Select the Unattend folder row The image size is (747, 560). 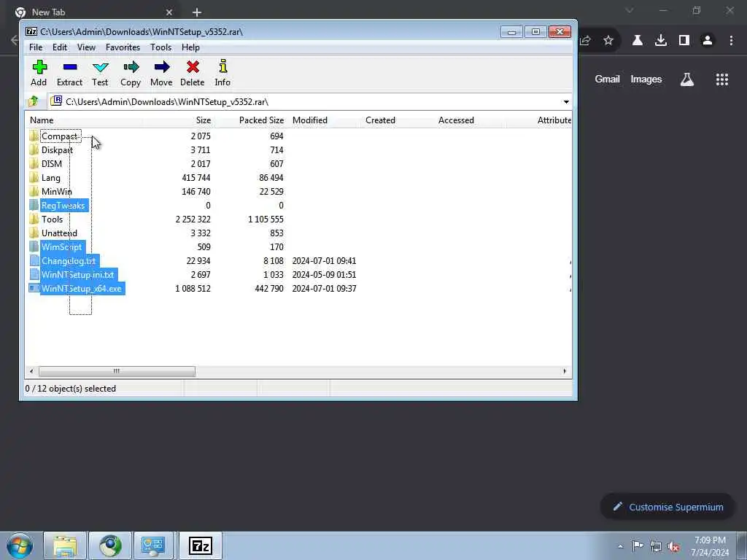pos(298,233)
